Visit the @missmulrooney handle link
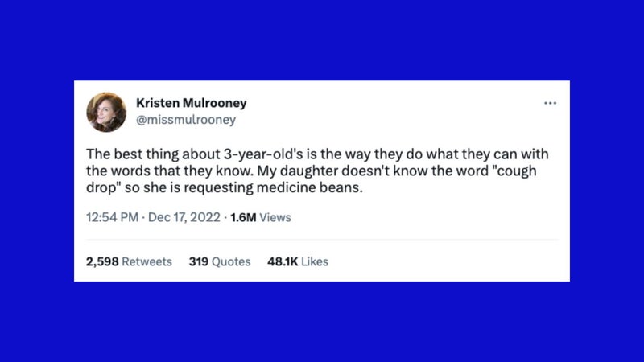Viewport: 644px width, 362px height. (186, 119)
